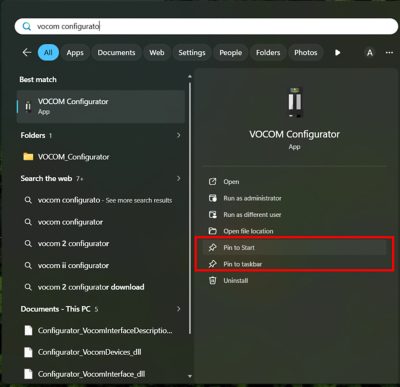Image resolution: width=400 pixels, height=387 pixels.
Task: Open Configurator_VocomInterfaceDescriptio... document
Action: click(101, 330)
